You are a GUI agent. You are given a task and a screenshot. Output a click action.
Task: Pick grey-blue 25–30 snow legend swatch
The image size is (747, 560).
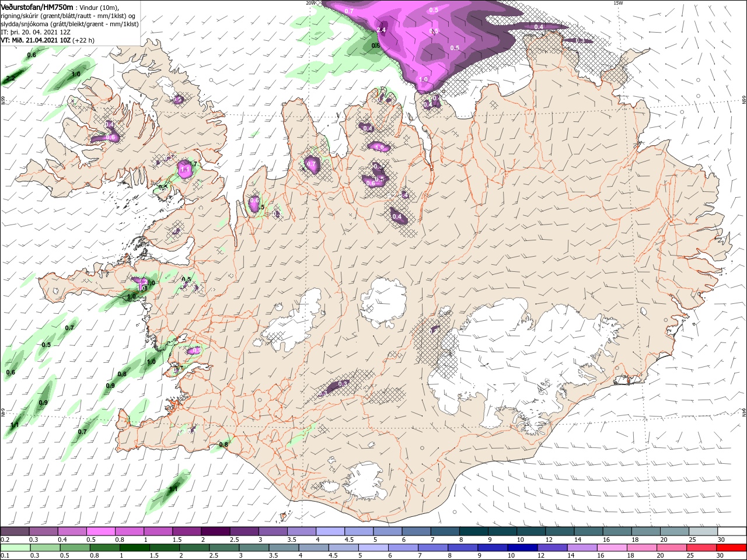coord(704,531)
